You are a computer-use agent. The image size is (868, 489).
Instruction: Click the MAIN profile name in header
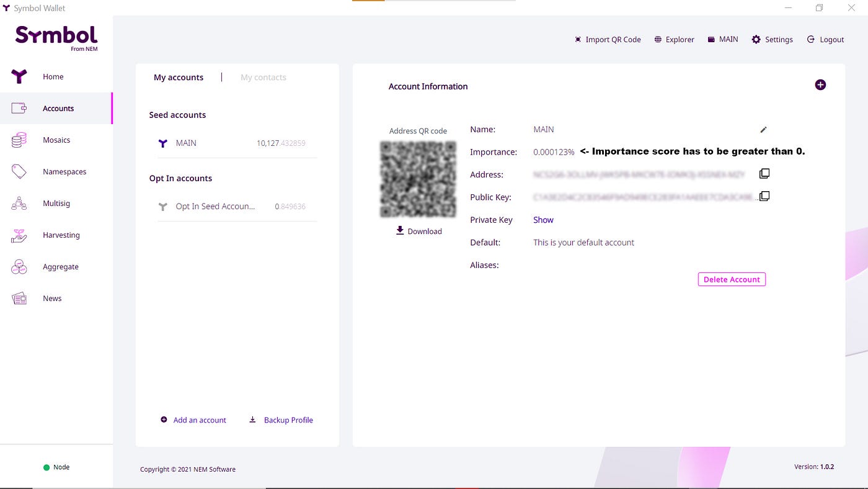pos(728,39)
